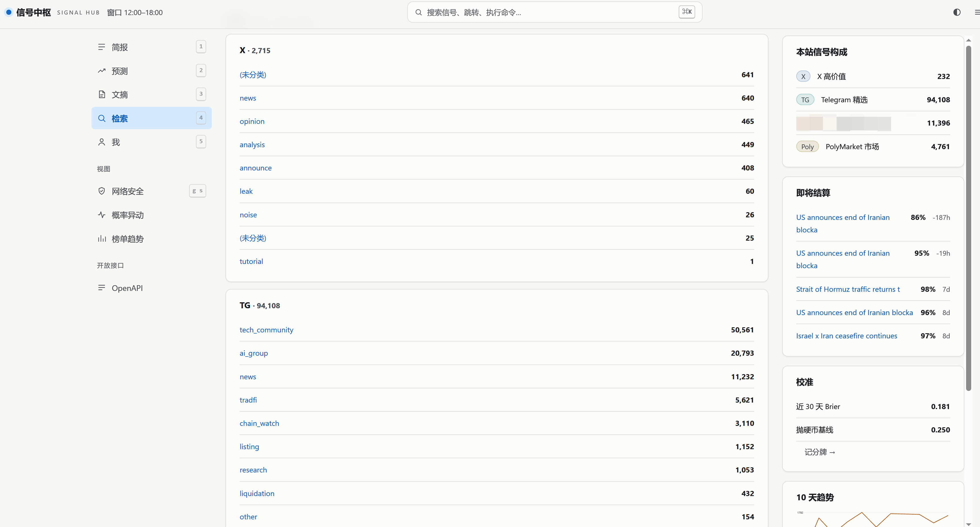Open the other TG link
980x527 pixels.
click(248, 517)
